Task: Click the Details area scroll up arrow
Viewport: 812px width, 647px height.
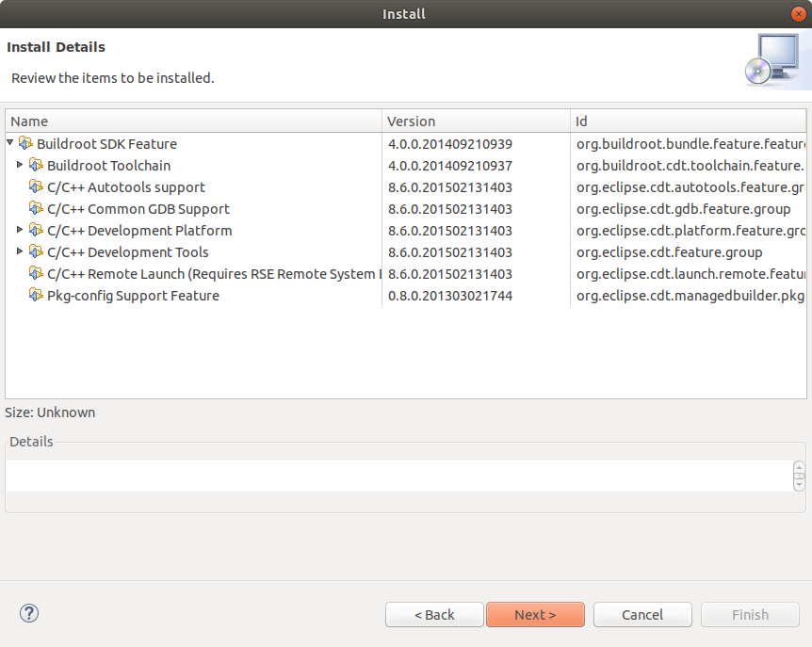Action: 799,467
